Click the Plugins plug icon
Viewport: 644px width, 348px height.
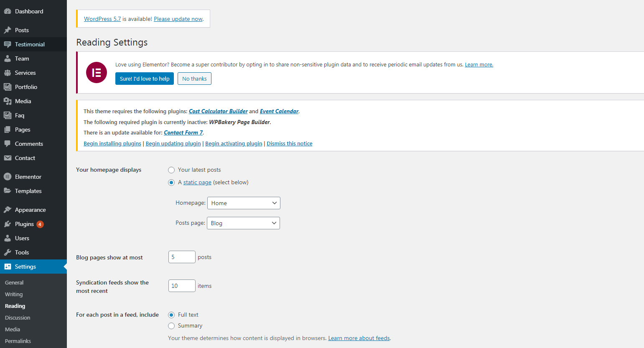(x=8, y=224)
